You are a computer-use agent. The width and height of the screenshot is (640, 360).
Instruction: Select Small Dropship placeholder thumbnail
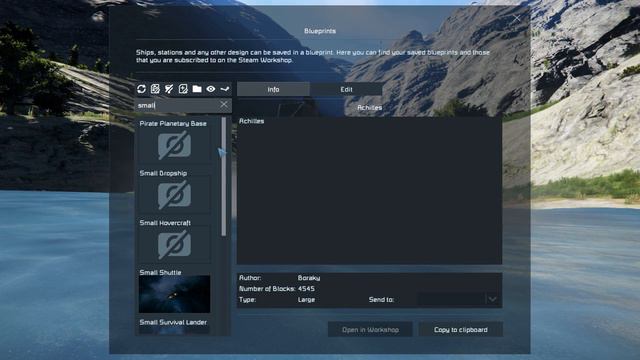[174, 195]
